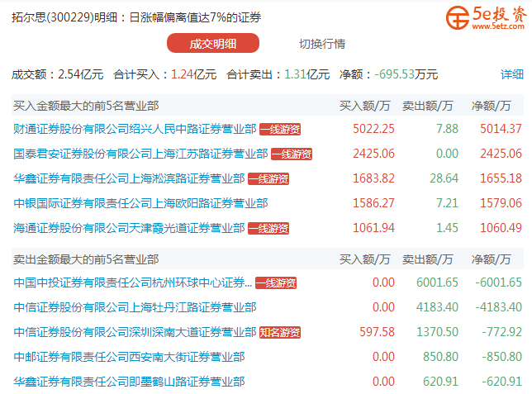
Task: Click net amount 1060.49
Action: (x=501, y=228)
